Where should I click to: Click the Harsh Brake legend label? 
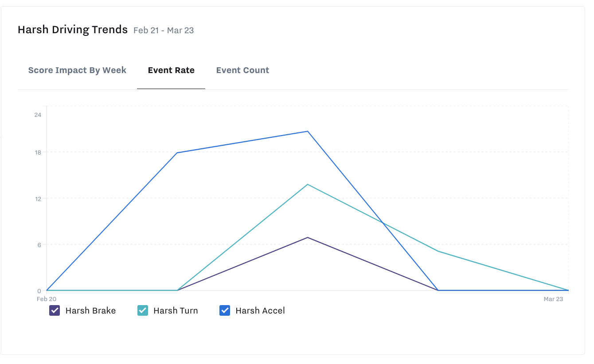[90, 310]
